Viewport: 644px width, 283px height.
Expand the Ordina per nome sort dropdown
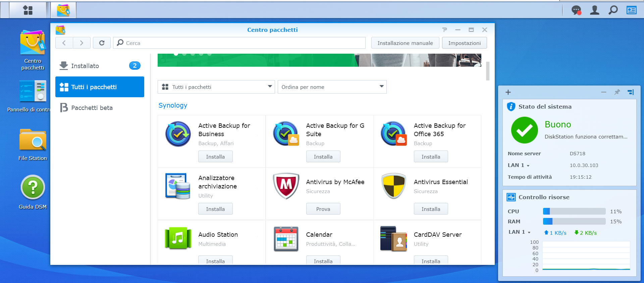332,87
